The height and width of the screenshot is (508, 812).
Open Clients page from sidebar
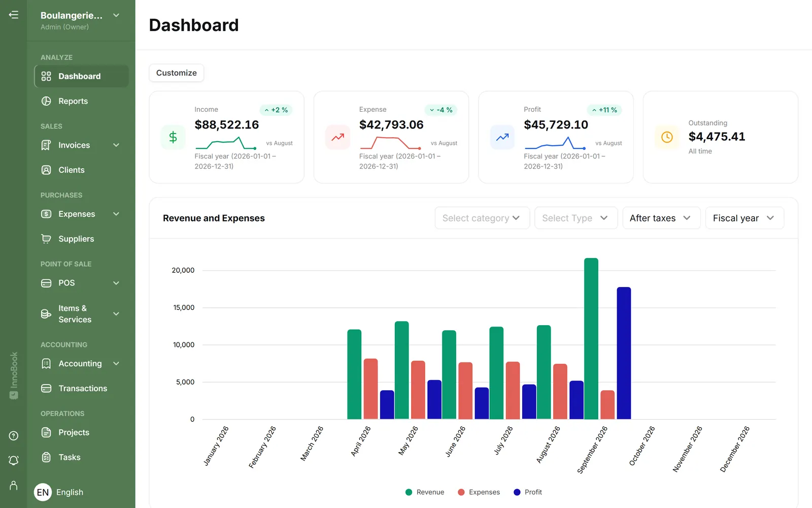point(81,170)
